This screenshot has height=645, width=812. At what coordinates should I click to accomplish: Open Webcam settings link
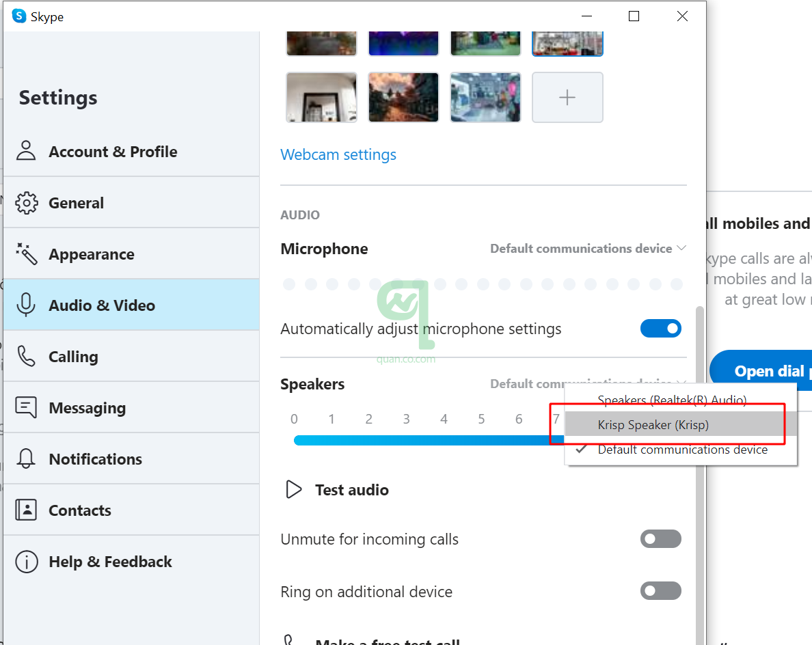click(338, 155)
